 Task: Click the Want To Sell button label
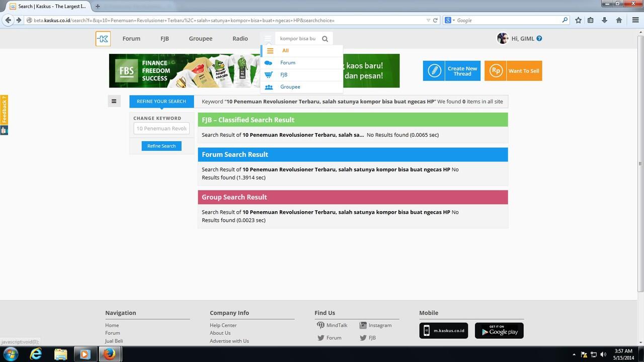click(x=524, y=71)
